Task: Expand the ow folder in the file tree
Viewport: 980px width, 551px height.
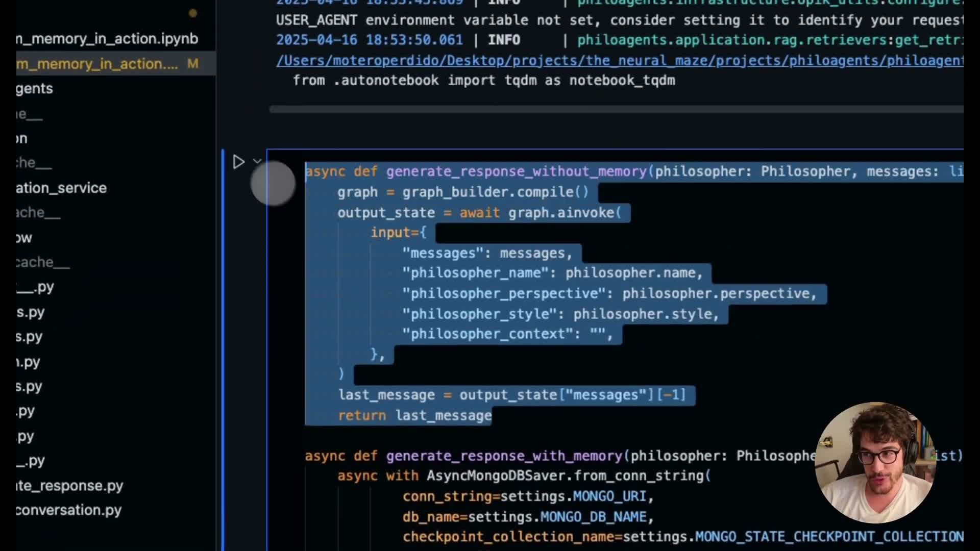Action: coord(23,238)
